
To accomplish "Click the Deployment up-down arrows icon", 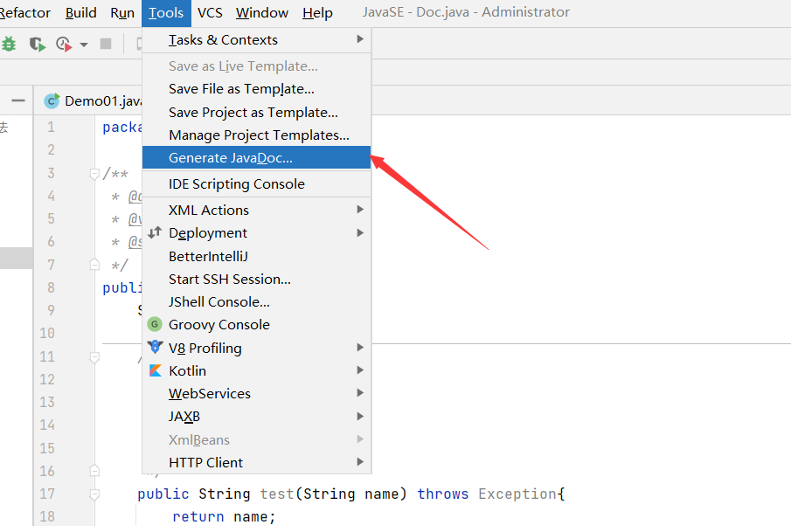I will click(x=155, y=232).
